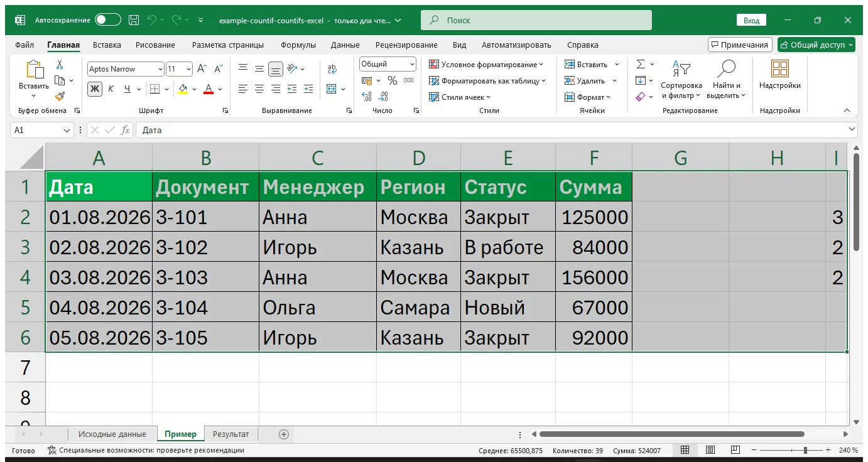Decrease cell indent
Screen dimensions: 868x462
292,89
